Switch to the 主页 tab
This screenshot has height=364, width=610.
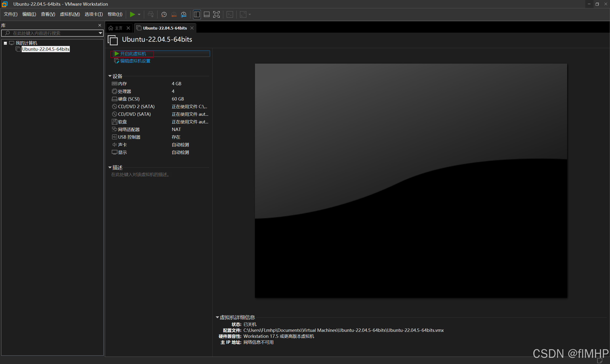pos(118,28)
